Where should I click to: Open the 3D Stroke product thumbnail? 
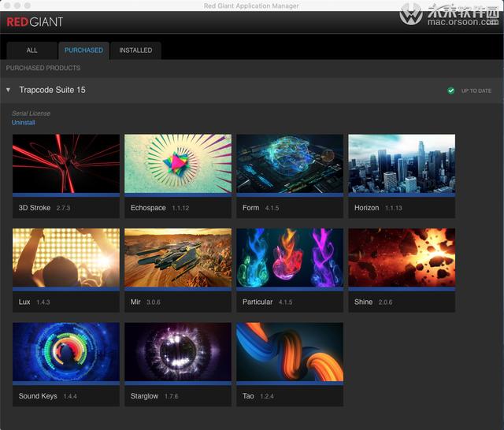tap(66, 164)
